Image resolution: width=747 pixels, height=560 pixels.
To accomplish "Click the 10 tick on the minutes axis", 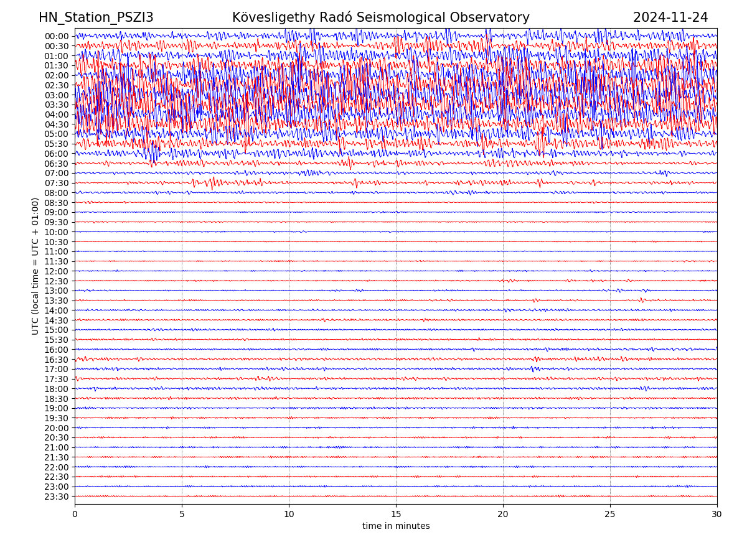I will click(x=289, y=515).
